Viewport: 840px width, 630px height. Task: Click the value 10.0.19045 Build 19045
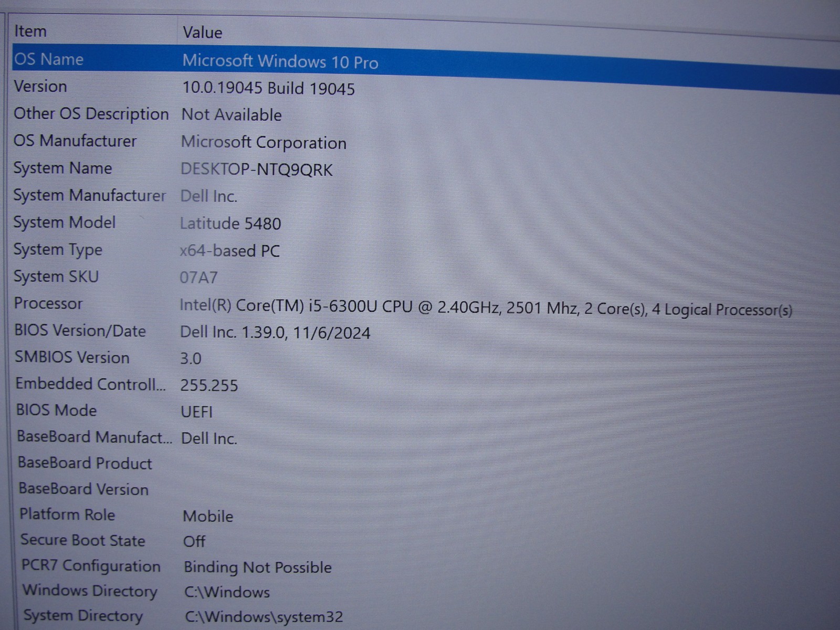point(268,88)
